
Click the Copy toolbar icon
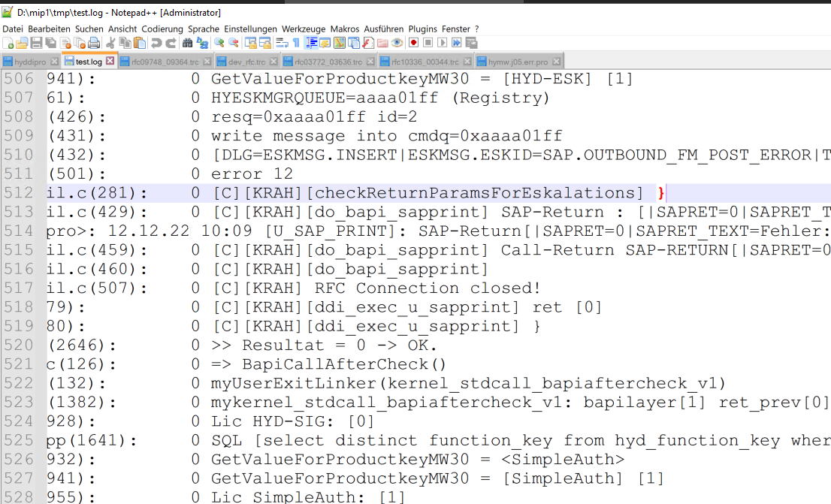(125, 43)
